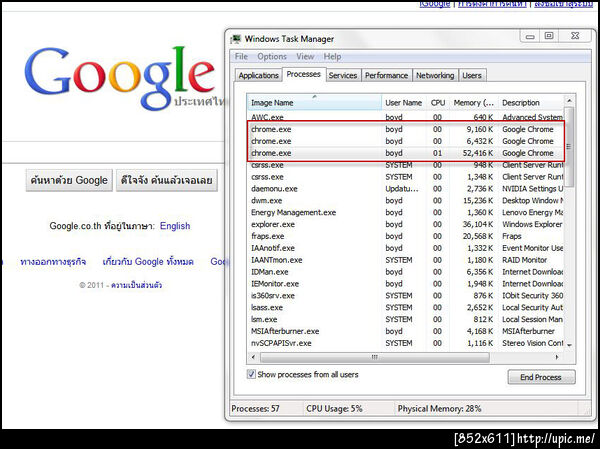600x449 pixels.
Task: Select the IEMonitor.exe process
Action: [405, 284]
